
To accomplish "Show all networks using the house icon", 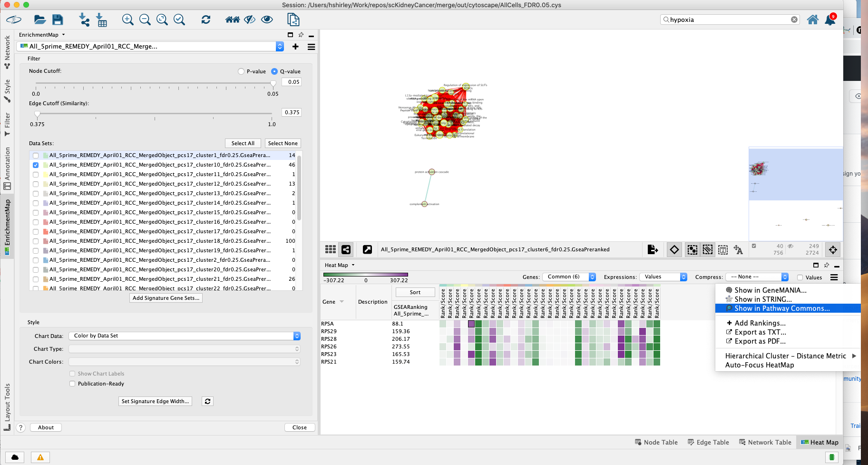I will [232, 20].
